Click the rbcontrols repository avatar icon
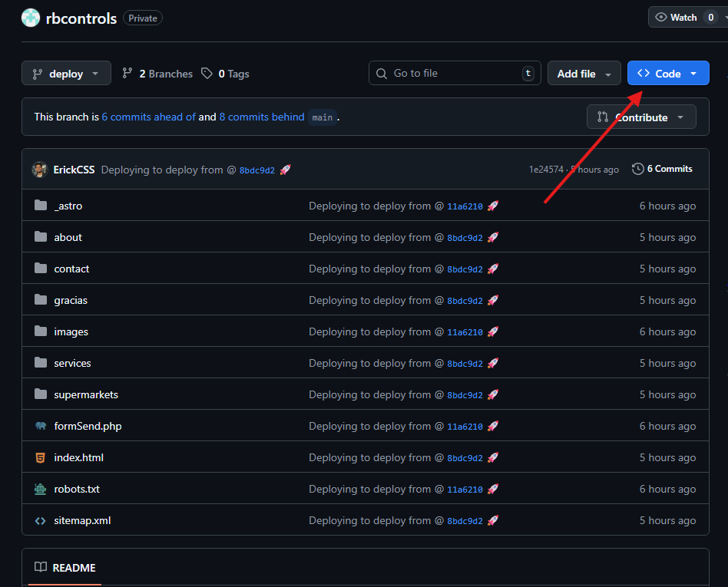This screenshot has height=587, width=728. point(31,18)
